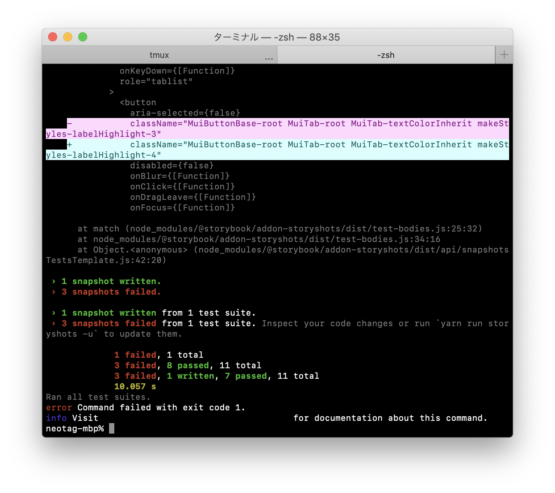Click the green zoom window button
The image size is (555, 493).
click(x=82, y=37)
